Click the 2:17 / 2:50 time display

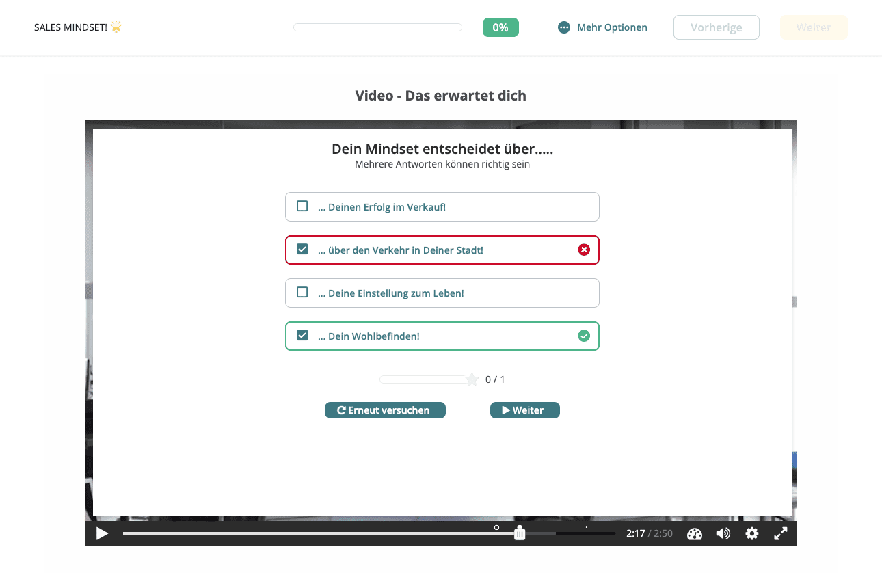coord(650,534)
